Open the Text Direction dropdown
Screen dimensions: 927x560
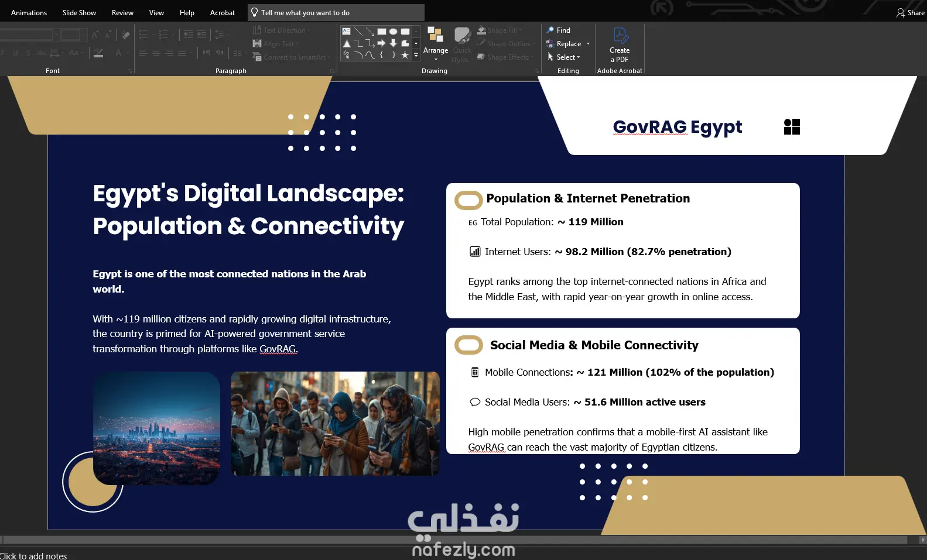[x=282, y=30]
